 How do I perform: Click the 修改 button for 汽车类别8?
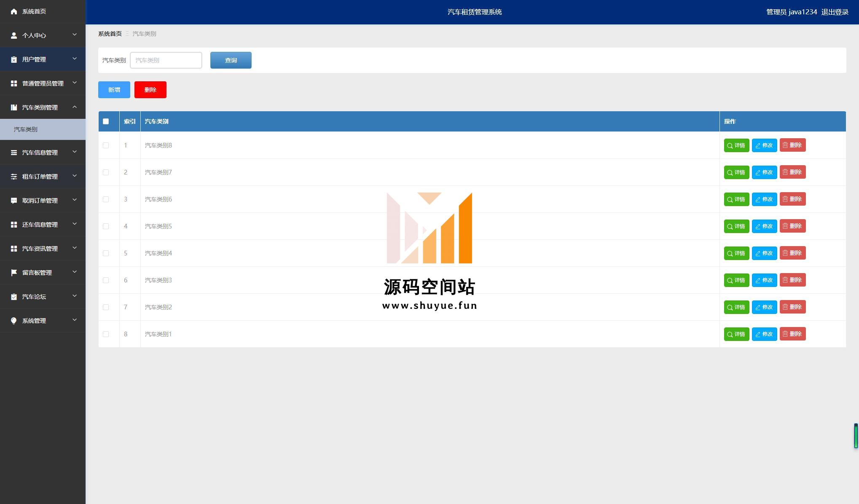[x=764, y=145]
